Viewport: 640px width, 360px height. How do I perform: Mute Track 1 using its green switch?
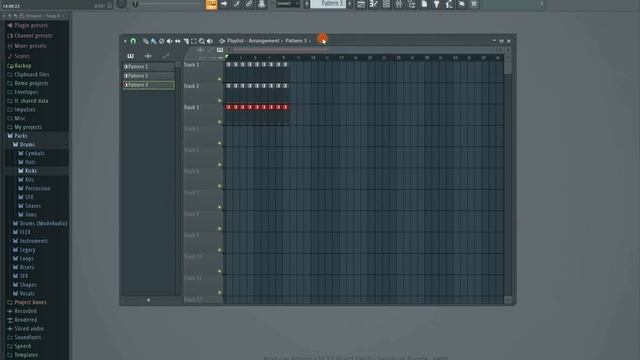pyautogui.click(x=220, y=79)
